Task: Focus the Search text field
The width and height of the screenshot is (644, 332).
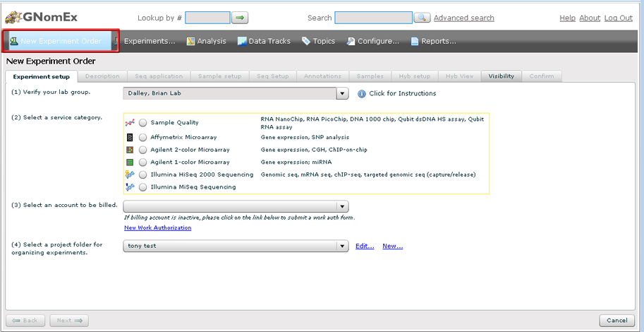Action: coord(373,18)
